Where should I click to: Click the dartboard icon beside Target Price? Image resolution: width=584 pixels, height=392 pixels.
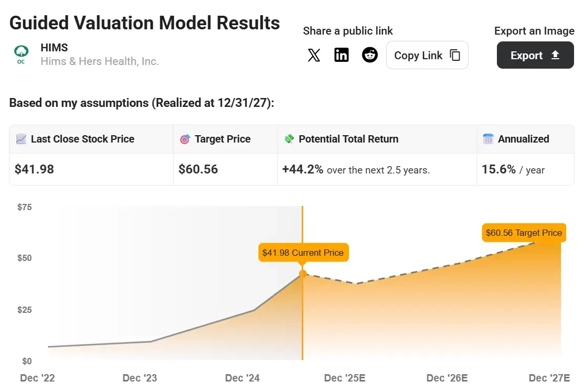[x=185, y=138]
